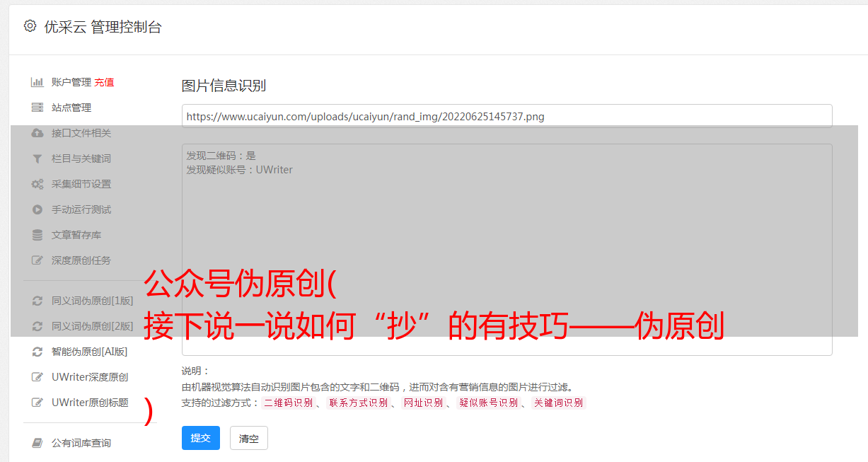Click the gears icon for 采集细节设置
This screenshot has width=868, height=462.
(37, 184)
